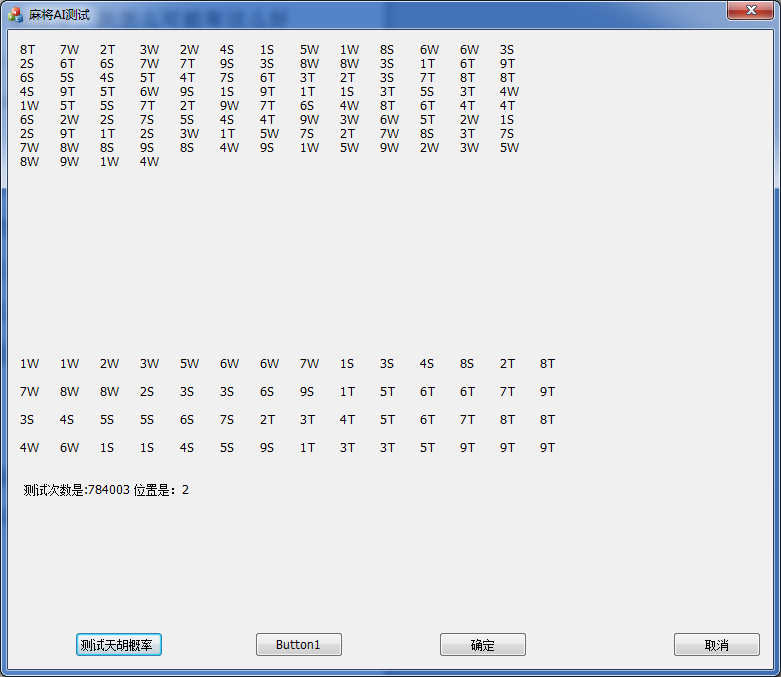Select 4T in the hand row beginning 3S 4S
Image resolution: width=781 pixels, height=677 pixels.
[347, 419]
